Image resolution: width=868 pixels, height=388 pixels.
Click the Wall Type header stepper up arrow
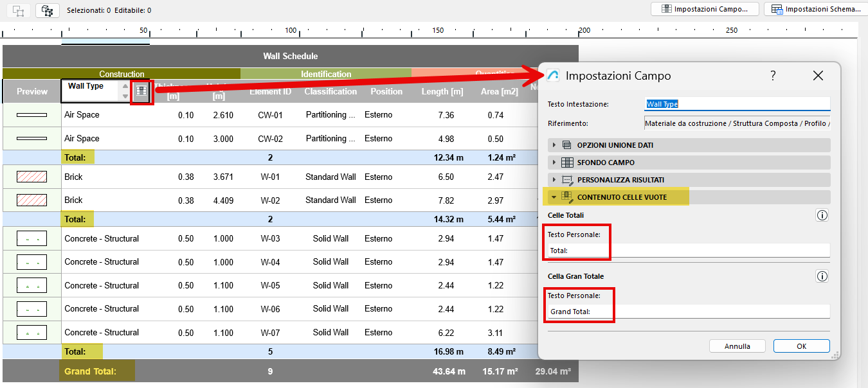tap(125, 86)
